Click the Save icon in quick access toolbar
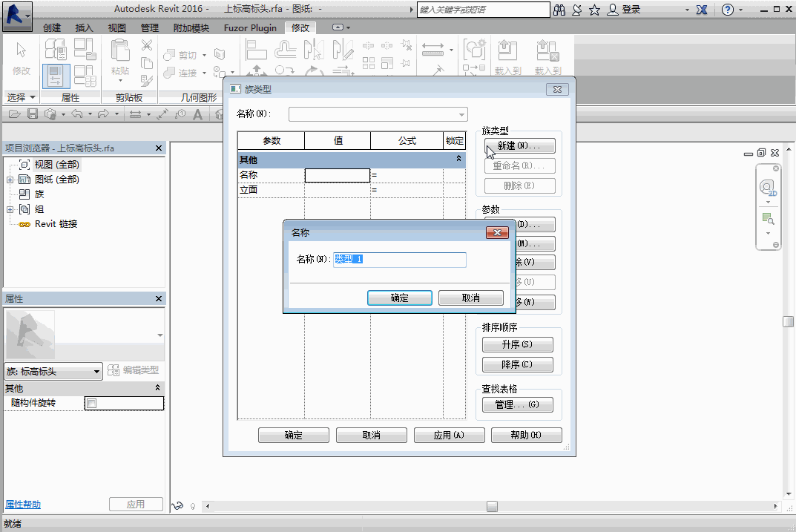 tap(33, 114)
